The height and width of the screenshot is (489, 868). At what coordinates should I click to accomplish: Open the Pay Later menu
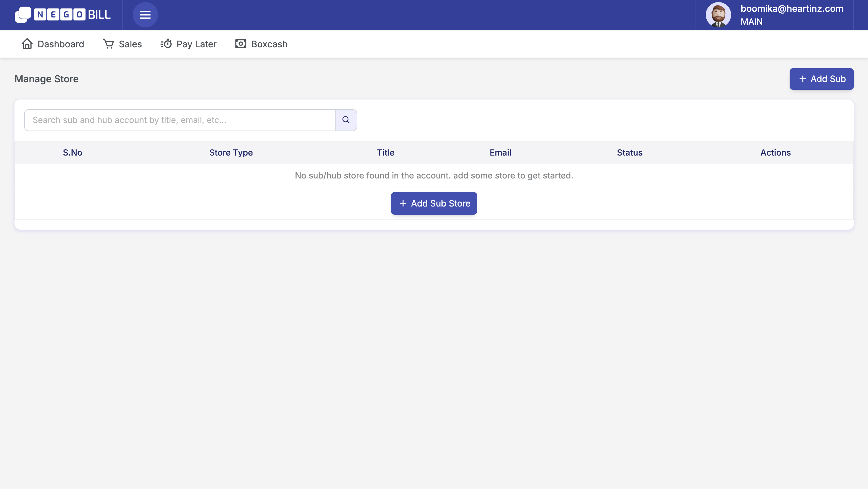[196, 44]
